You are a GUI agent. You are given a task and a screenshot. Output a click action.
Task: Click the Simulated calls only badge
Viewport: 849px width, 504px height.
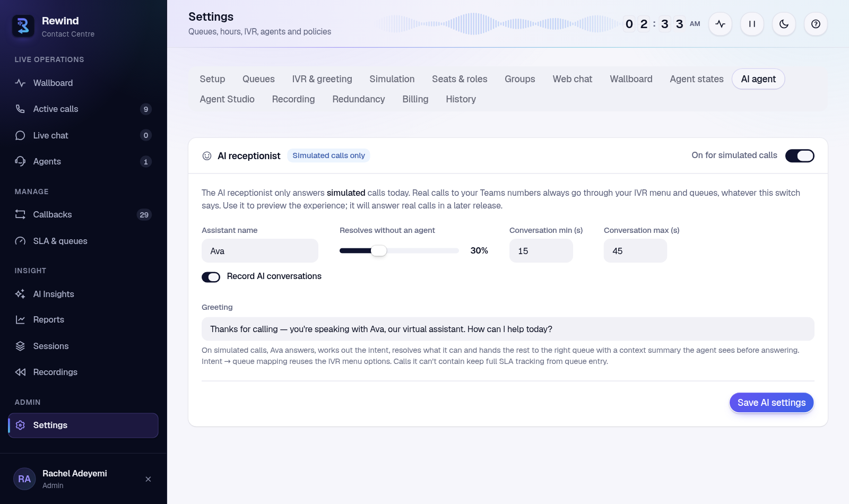point(328,155)
